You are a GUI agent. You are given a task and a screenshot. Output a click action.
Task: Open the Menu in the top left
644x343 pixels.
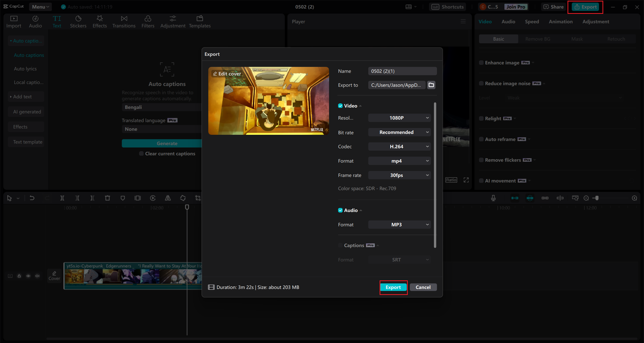tap(40, 7)
